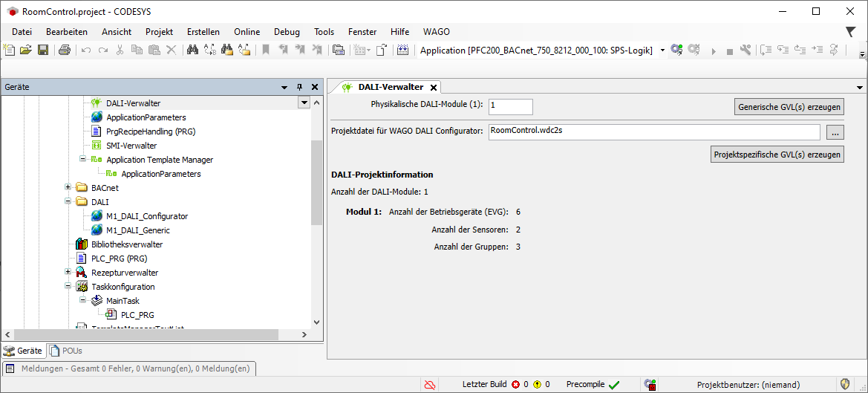The image size is (868, 393).
Task: Click the Open Project folder icon
Action: 25,51
